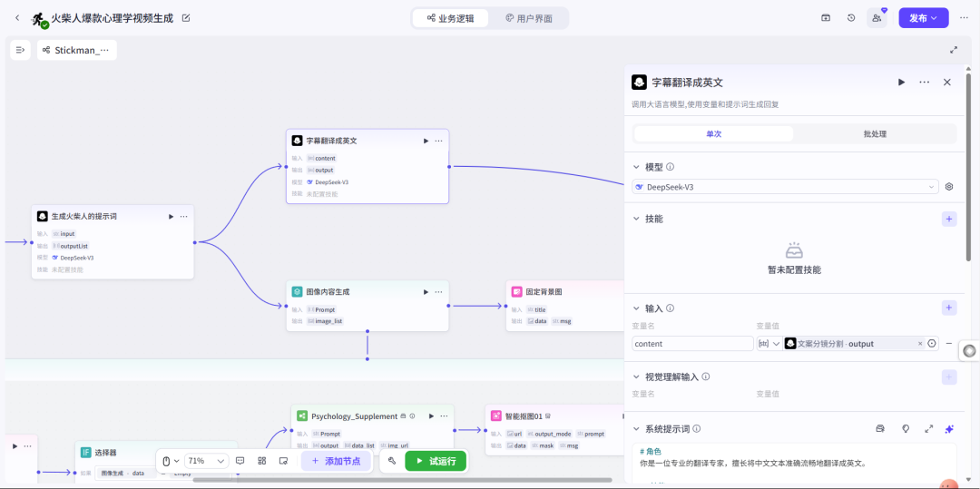Open 生成火柴人的提示词 node menu
The height and width of the screenshot is (489, 980).
pos(183,216)
